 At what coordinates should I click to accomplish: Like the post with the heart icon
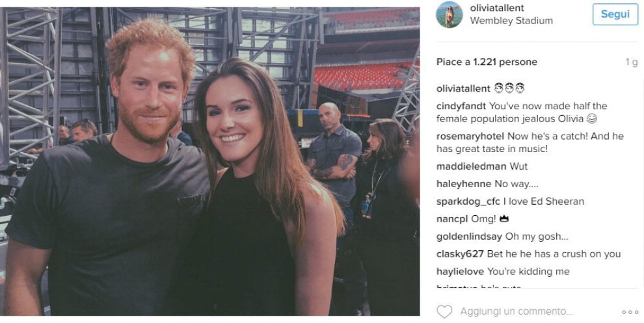pyautogui.click(x=444, y=312)
